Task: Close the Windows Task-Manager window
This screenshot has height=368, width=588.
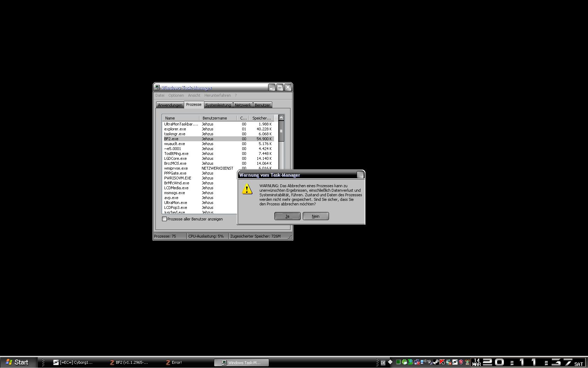Action: tap(288, 88)
